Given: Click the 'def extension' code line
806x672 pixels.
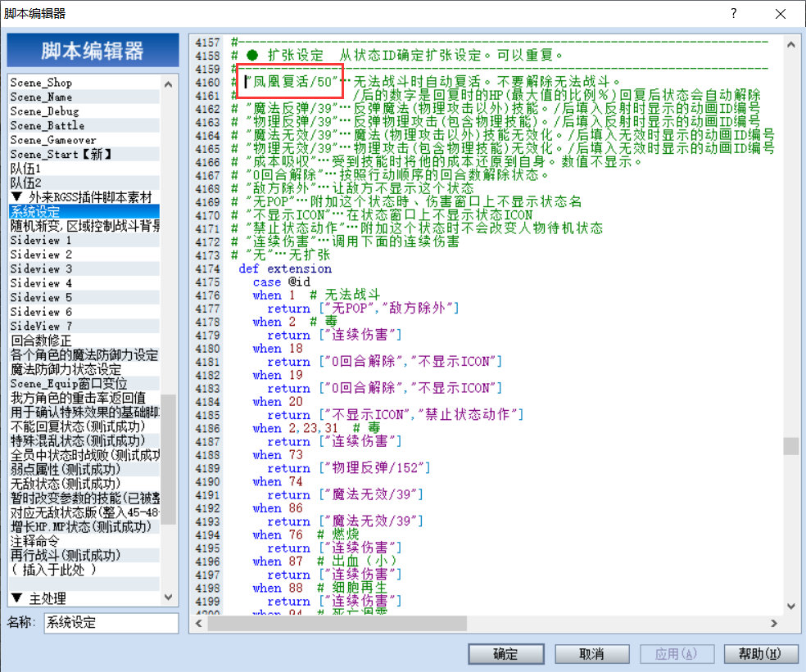Looking at the screenshot, I should [285, 268].
